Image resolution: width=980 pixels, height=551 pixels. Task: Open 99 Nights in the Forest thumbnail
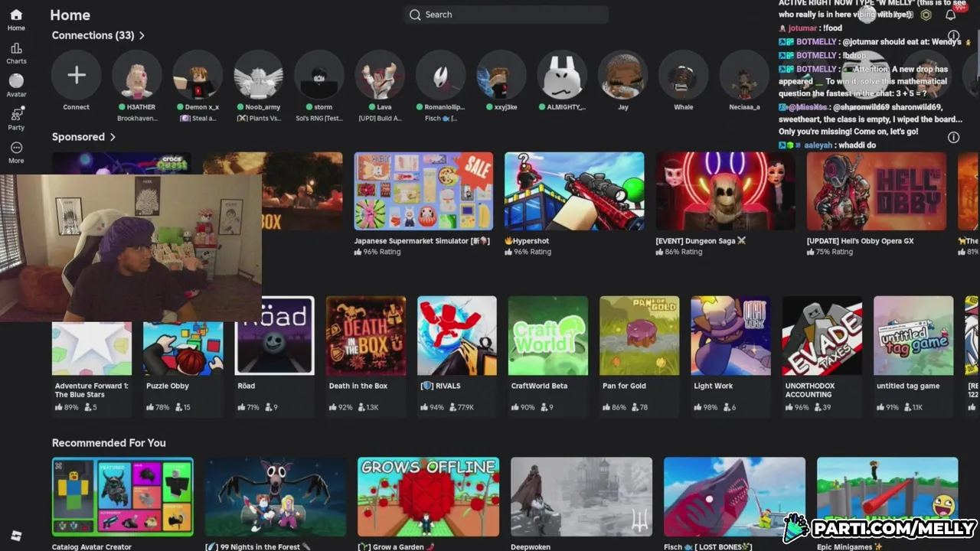[x=276, y=497]
